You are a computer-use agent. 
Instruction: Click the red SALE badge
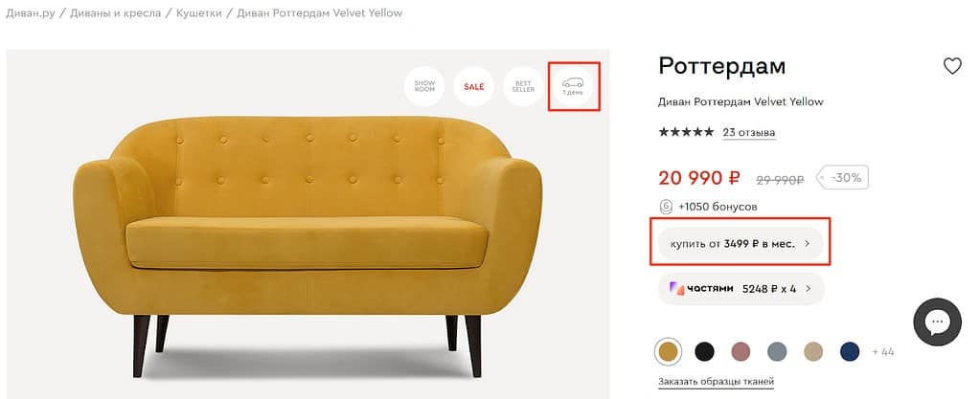(x=474, y=86)
